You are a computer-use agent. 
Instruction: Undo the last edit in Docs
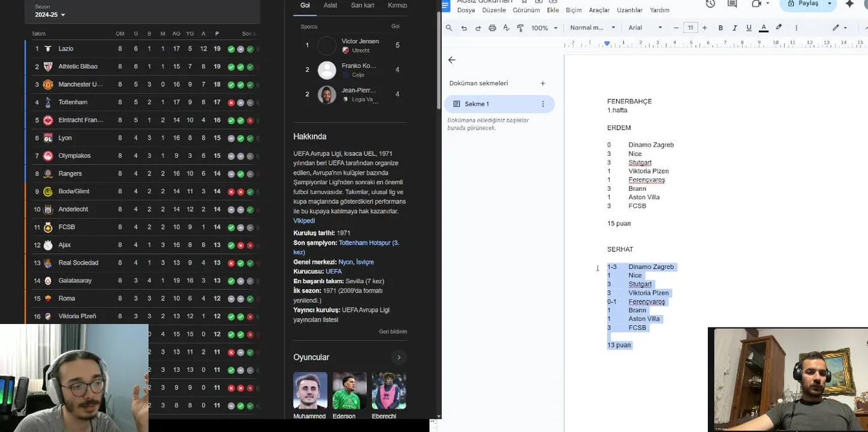click(x=464, y=28)
